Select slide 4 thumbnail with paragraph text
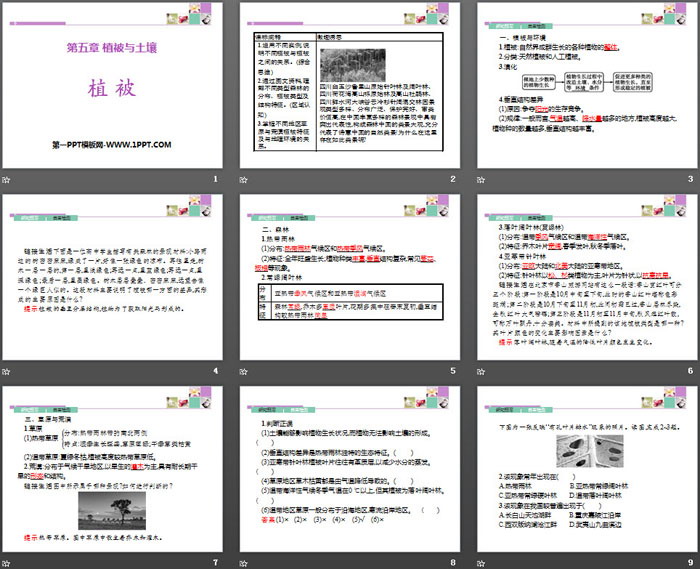Viewport: 700px width, 569px height. pyautogui.click(x=112, y=277)
